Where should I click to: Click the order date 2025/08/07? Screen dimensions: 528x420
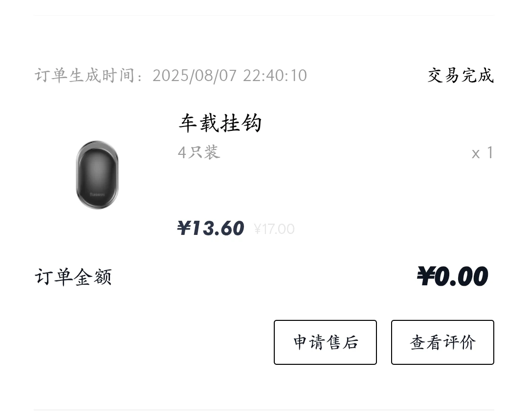tap(195, 76)
